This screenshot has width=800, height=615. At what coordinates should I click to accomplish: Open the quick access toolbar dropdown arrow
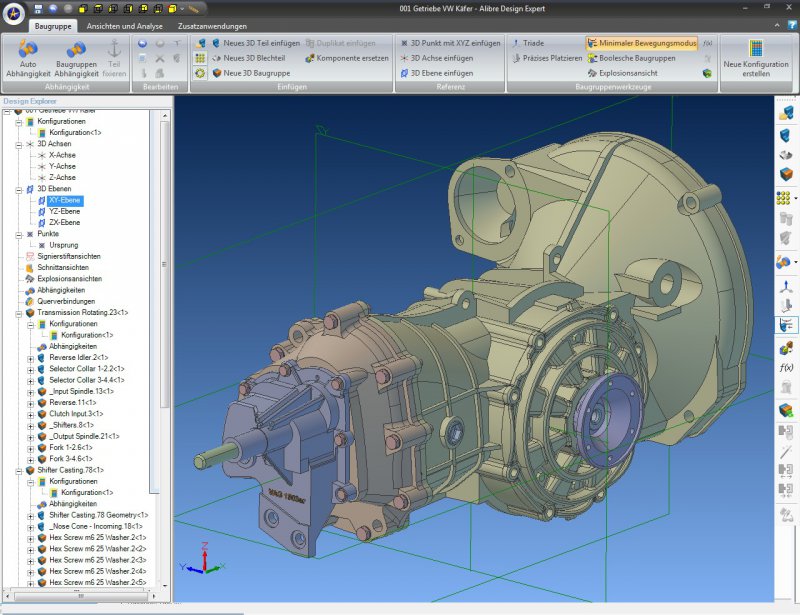pos(182,9)
